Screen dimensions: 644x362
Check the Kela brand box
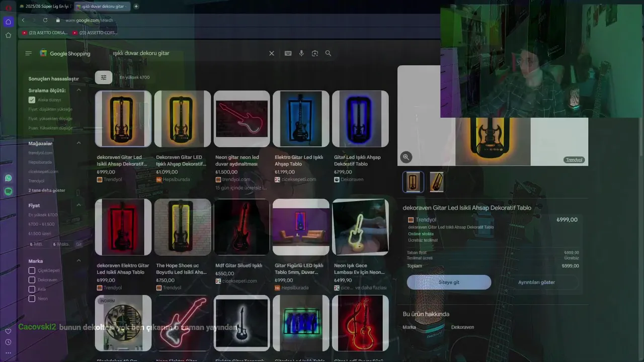[x=32, y=290]
